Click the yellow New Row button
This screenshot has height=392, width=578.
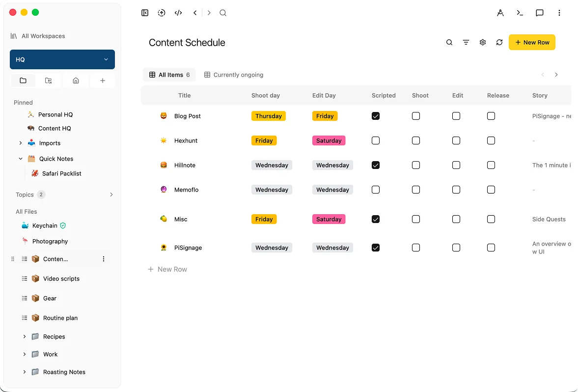click(532, 42)
